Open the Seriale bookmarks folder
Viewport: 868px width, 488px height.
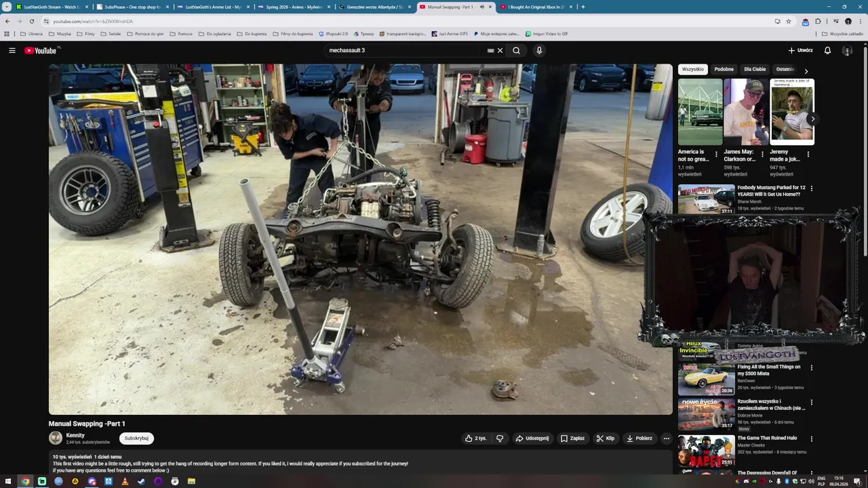click(x=111, y=33)
